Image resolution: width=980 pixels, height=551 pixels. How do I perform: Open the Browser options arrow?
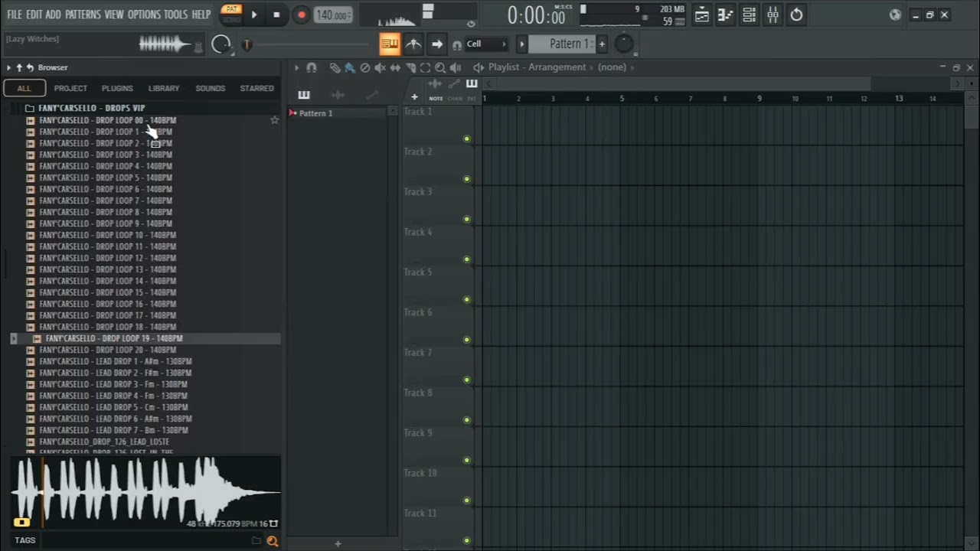[x=8, y=67]
